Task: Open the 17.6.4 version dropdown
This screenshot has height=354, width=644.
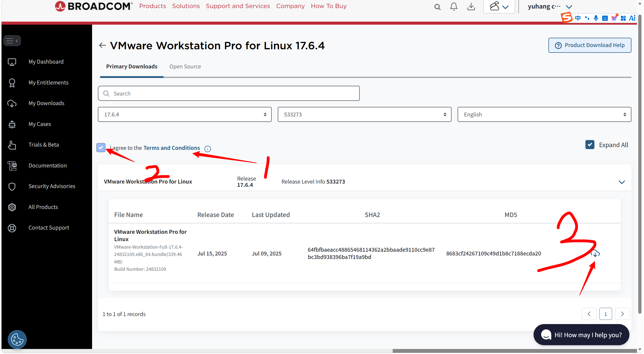Action: 185,115
